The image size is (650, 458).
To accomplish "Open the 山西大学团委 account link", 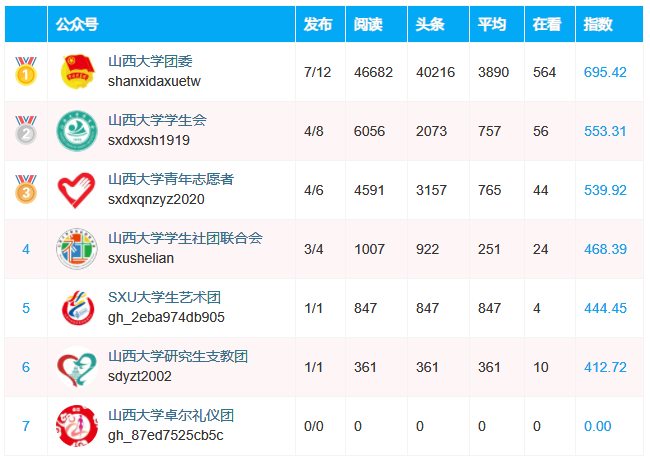I will [150, 61].
